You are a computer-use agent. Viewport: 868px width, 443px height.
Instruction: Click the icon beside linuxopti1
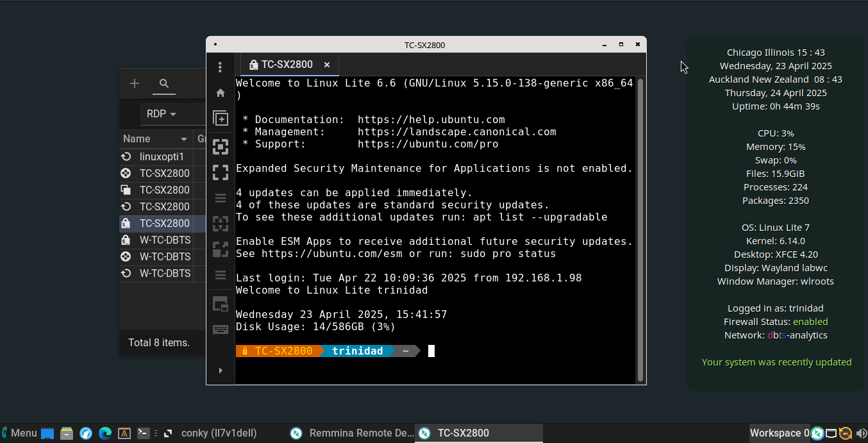(x=126, y=156)
